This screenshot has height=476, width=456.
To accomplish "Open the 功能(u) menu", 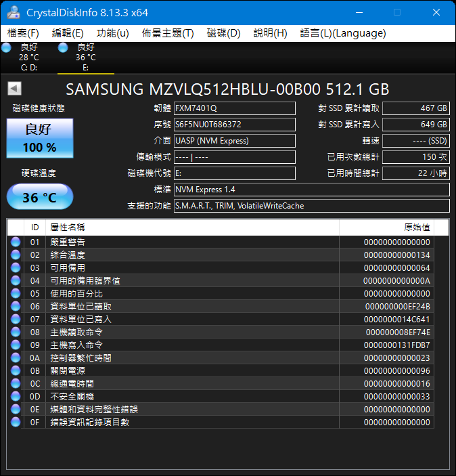I will pos(112,33).
